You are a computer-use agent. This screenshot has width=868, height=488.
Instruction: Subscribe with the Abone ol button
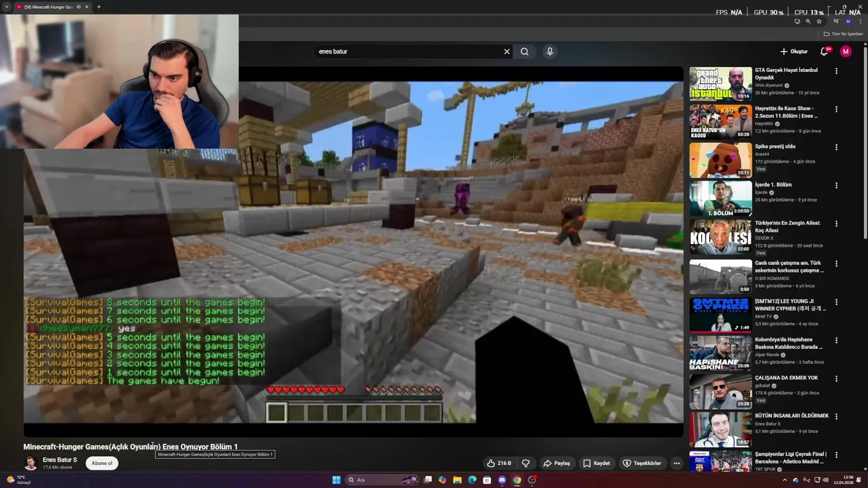pos(102,464)
